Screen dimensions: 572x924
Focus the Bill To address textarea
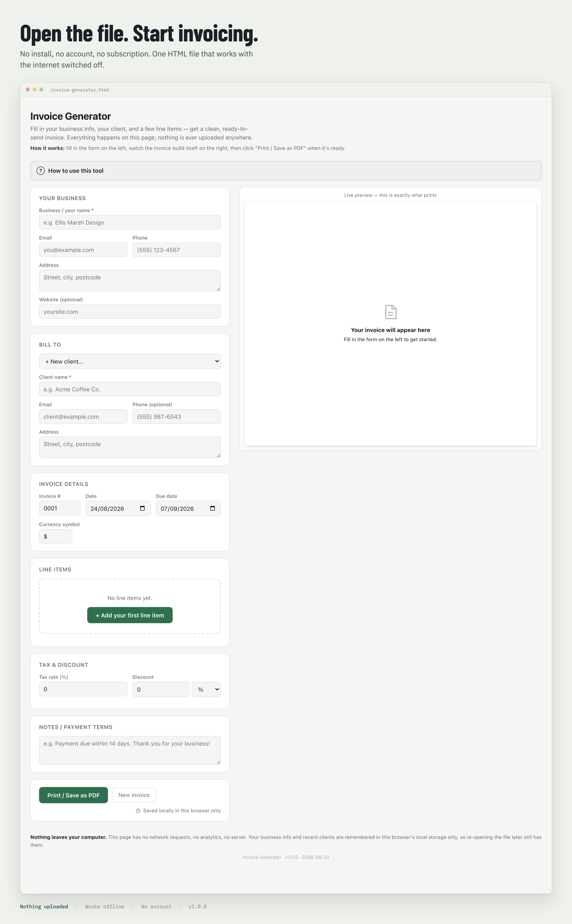(130, 447)
